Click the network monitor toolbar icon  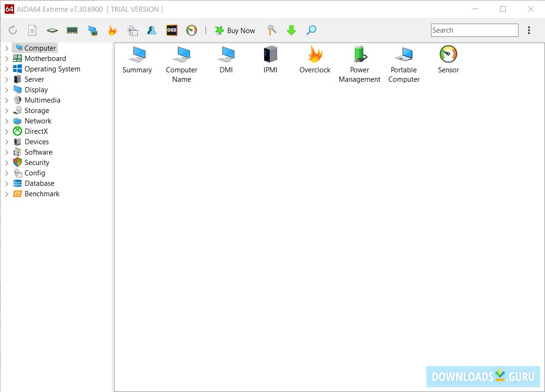click(x=92, y=31)
